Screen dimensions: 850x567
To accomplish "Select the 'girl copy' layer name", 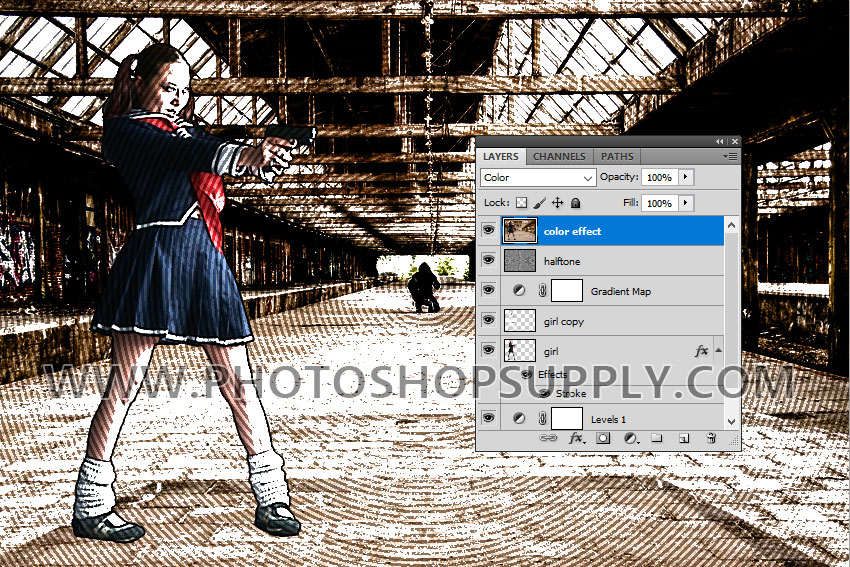I will coord(564,321).
